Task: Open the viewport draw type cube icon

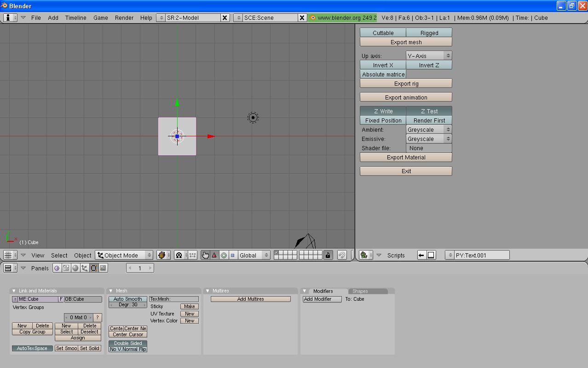Action: (163, 255)
